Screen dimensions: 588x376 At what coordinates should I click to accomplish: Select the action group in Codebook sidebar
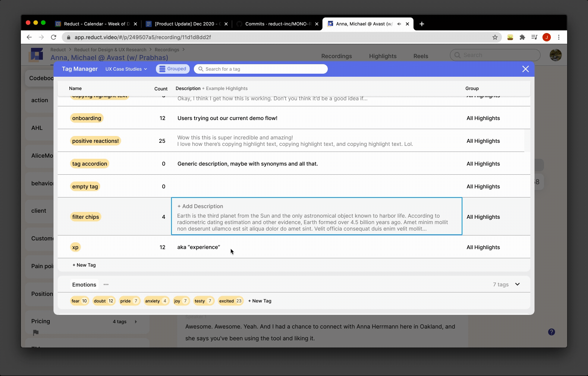(39, 100)
